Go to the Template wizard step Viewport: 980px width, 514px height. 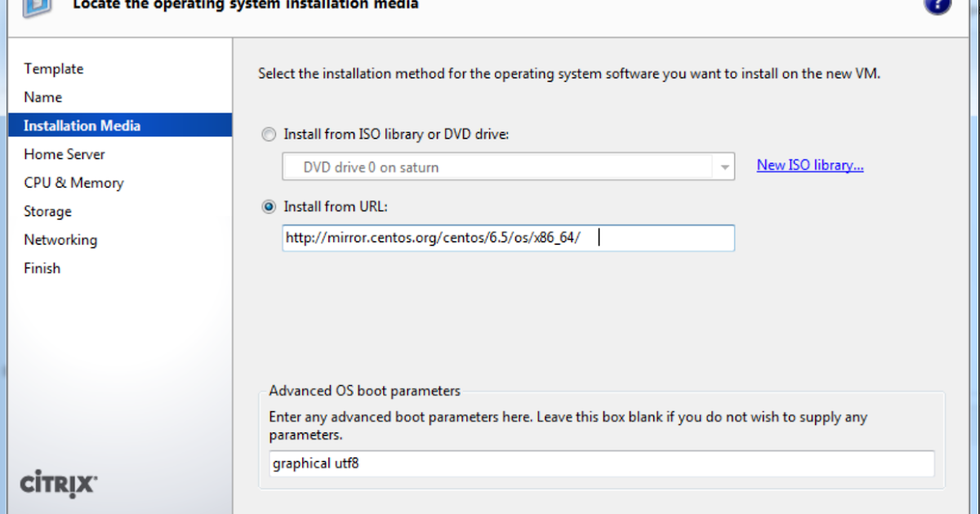pos(53,69)
